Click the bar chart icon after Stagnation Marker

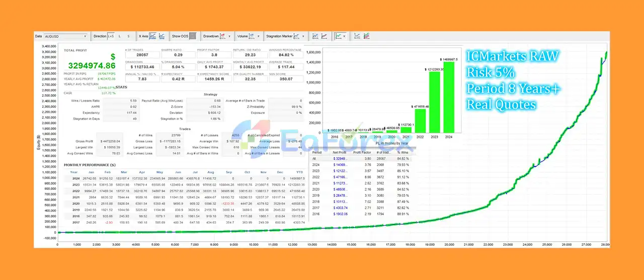pyautogui.click(x=315, y=36)
